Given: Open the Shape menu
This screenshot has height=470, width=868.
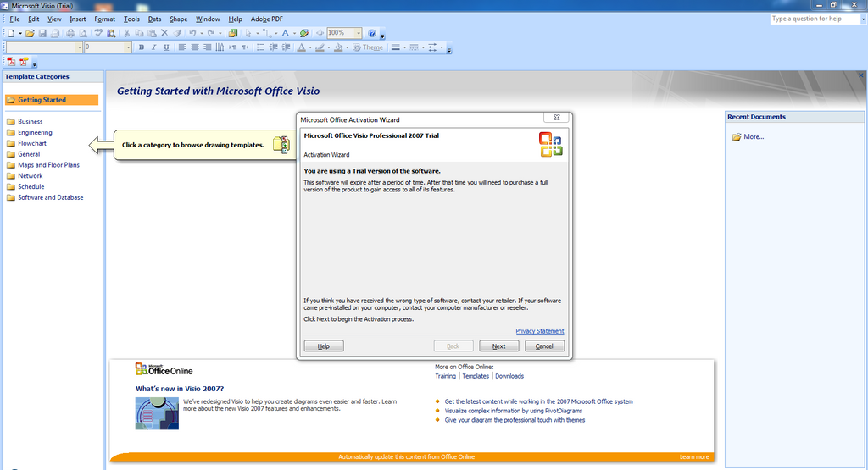Looking at the screenshot, I should pyautogui.click(x=178, y=19).
